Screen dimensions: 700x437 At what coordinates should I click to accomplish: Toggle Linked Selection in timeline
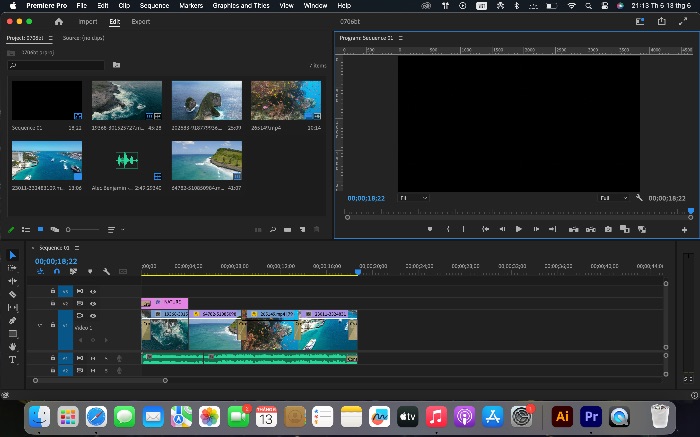tap(73, 271)
